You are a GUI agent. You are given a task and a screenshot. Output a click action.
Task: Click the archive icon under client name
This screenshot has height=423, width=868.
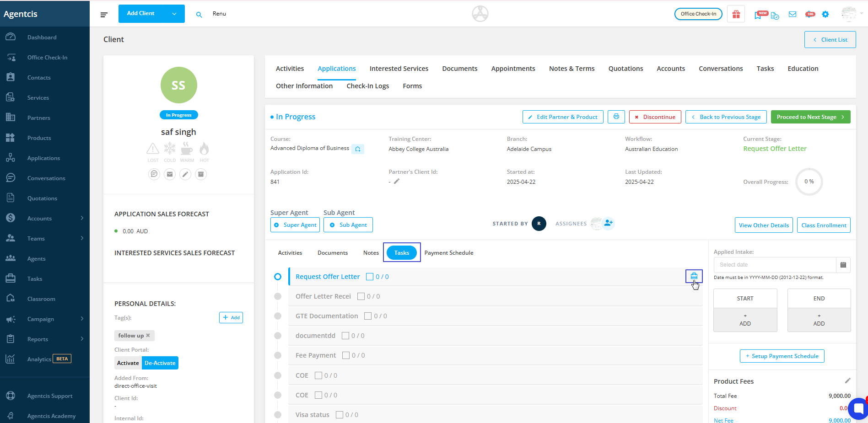(201, 174)
